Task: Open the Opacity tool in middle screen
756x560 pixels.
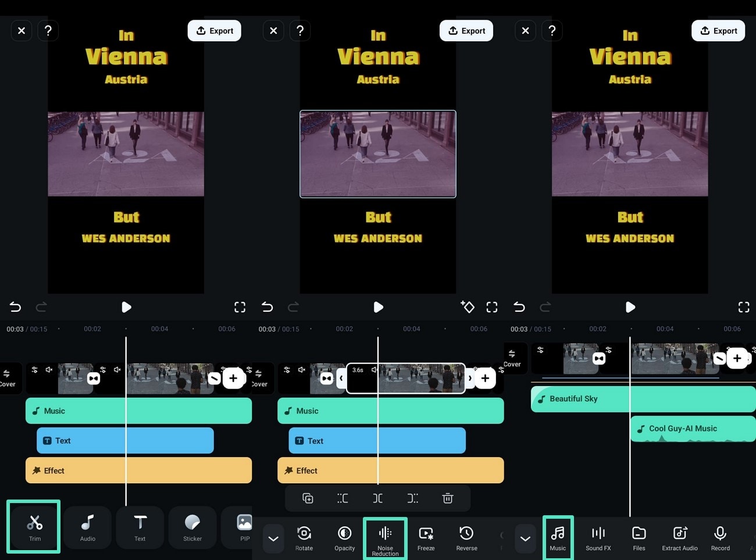Action: point(345,538)
